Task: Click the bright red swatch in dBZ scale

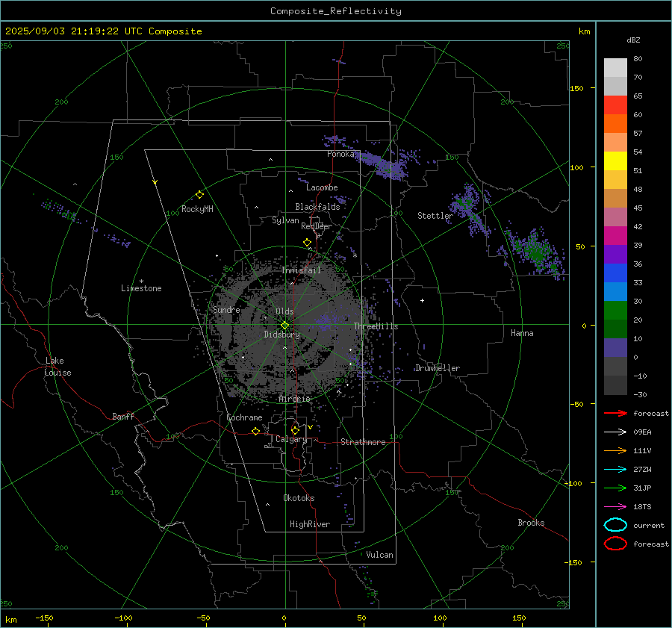Action: click(615, 105)
